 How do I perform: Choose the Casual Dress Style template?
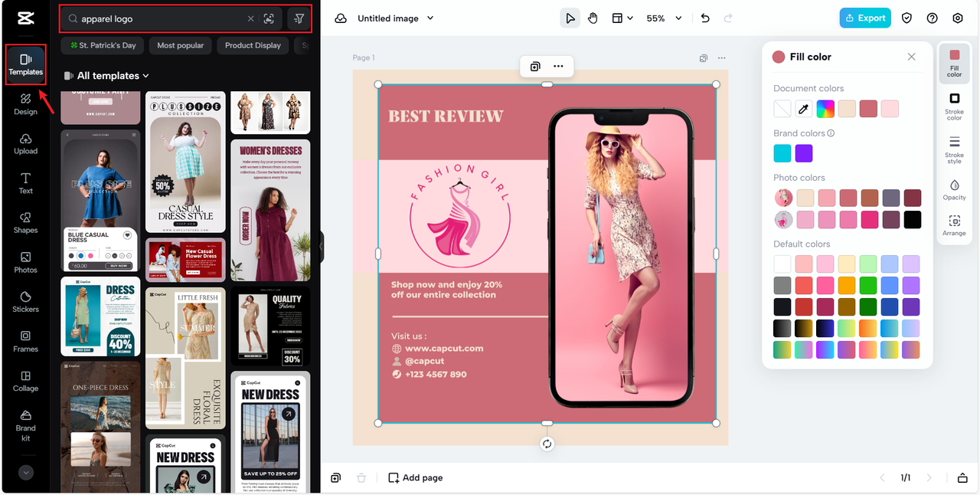(185, 162)
